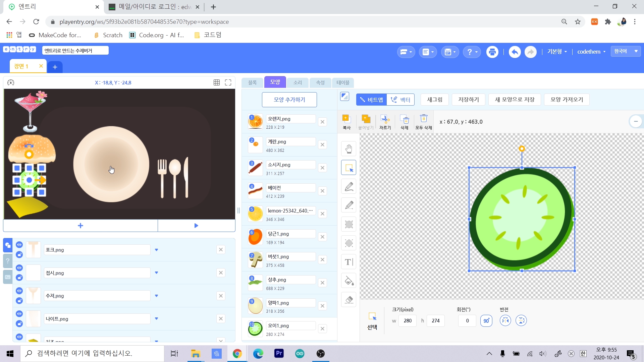
Task: Expand the 포크.png object details arrow
Action: (156, 250)
